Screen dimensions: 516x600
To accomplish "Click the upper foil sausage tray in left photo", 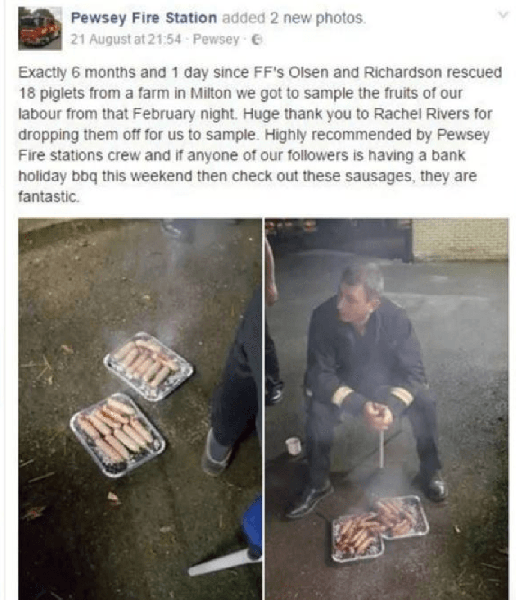I will (149, 365).
